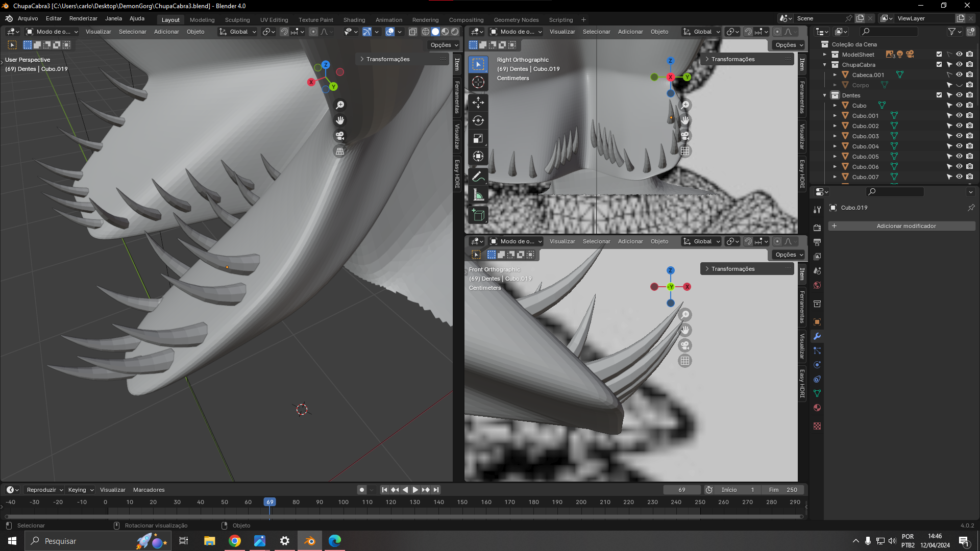Image resolution: width=980 pixels, height=551 pixels.
Task: Select the Measure tool
Action: coord(478,195)
